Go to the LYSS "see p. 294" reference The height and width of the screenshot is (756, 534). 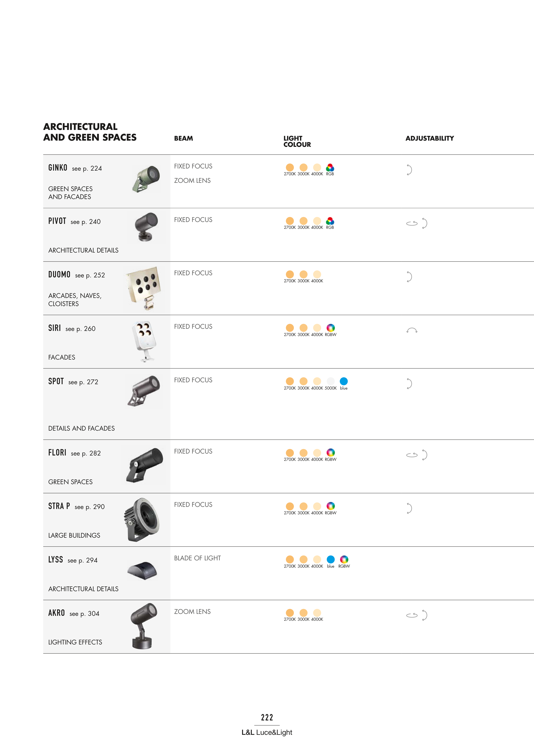83,560
